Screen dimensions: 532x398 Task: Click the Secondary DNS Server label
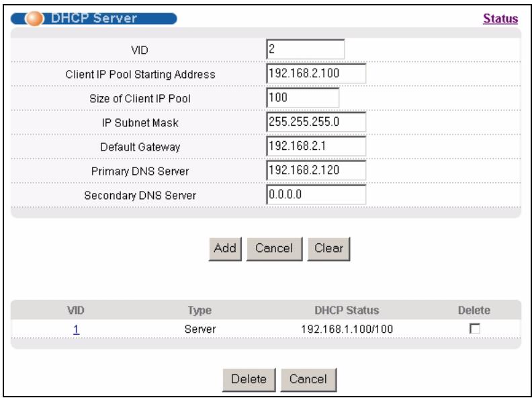(x=140, y=195)
